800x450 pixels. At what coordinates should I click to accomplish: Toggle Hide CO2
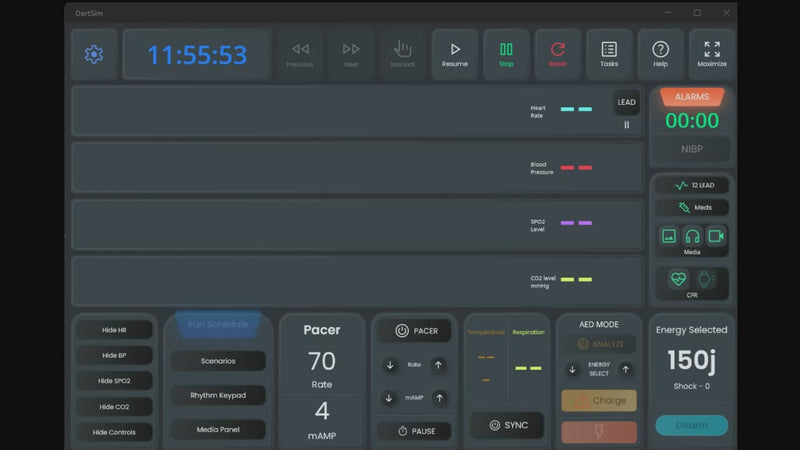click(x=114, y=407)
